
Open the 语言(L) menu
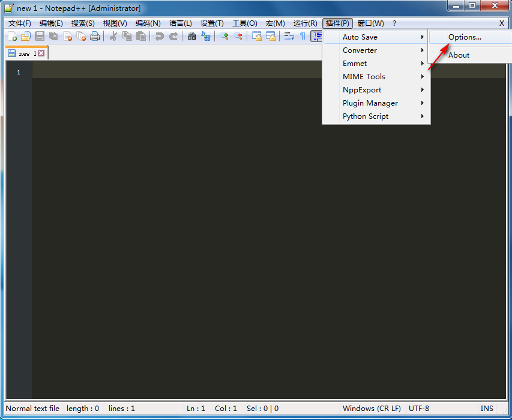(x=180, y=23)
